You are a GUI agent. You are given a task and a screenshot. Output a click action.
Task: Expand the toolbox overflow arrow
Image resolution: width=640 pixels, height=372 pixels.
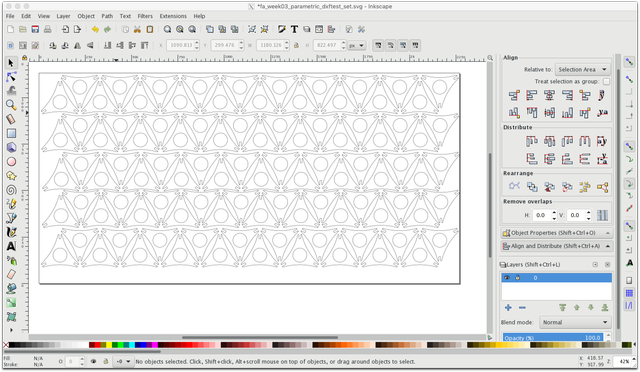(11, 330)
